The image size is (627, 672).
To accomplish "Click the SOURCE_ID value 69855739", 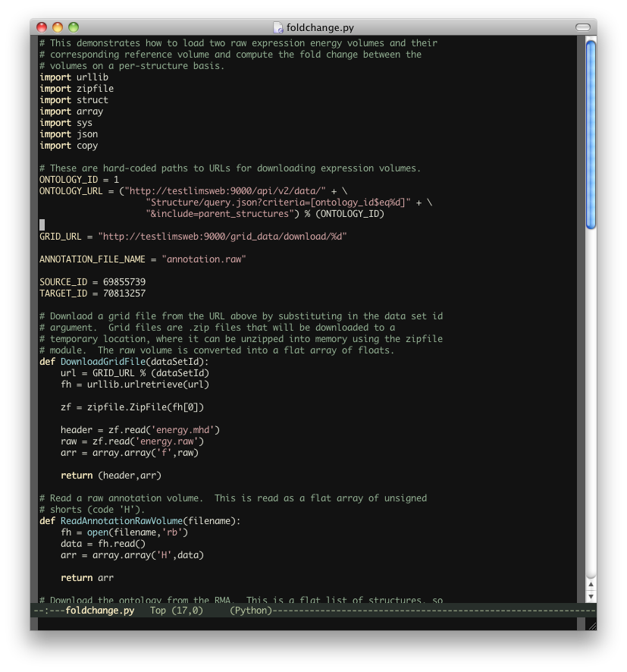I will 124,282.
